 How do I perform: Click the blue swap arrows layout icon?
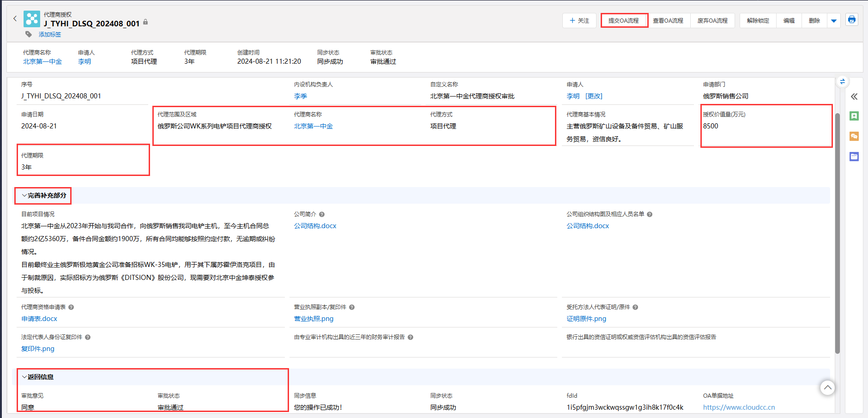pos(842,82)
